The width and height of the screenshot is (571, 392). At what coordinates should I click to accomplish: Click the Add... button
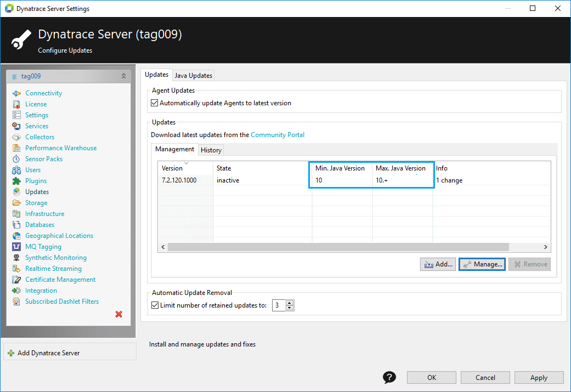click(438, 264)
